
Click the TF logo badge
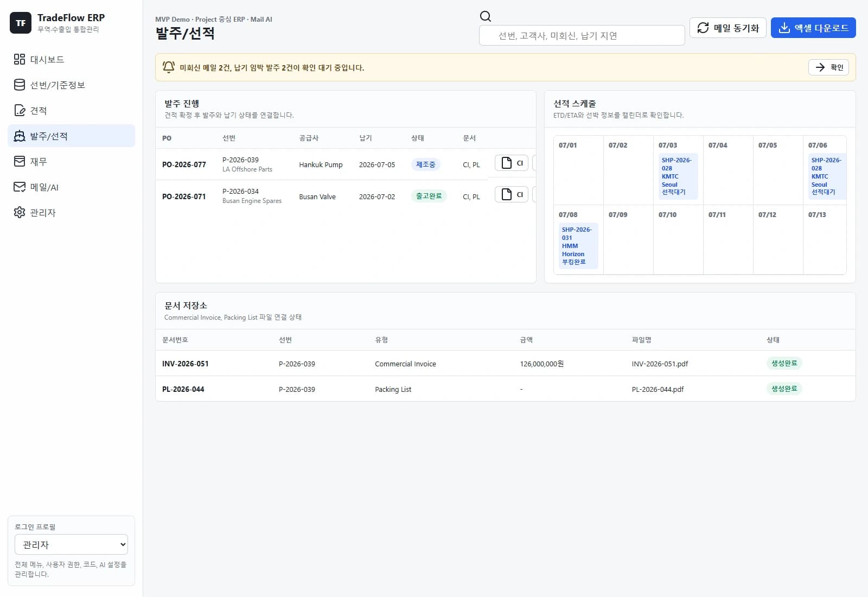tap(21, 23)
